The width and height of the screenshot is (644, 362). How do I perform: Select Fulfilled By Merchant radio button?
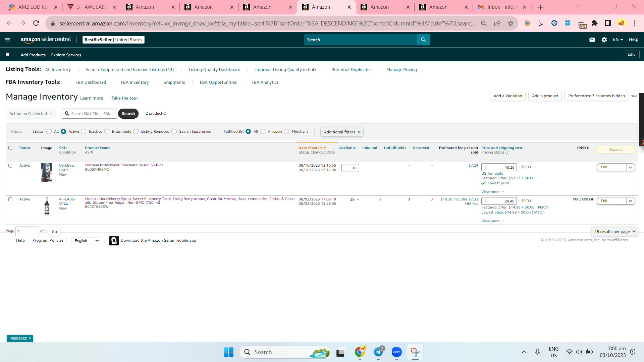pyautogui.click(x=287, y=131)
